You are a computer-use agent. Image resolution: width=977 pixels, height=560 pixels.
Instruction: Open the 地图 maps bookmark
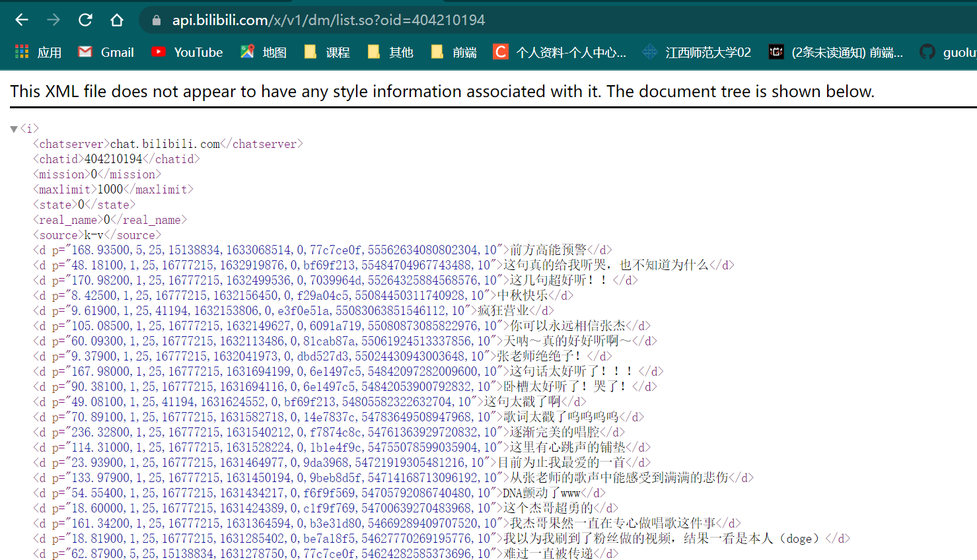(x=264, y=52)
